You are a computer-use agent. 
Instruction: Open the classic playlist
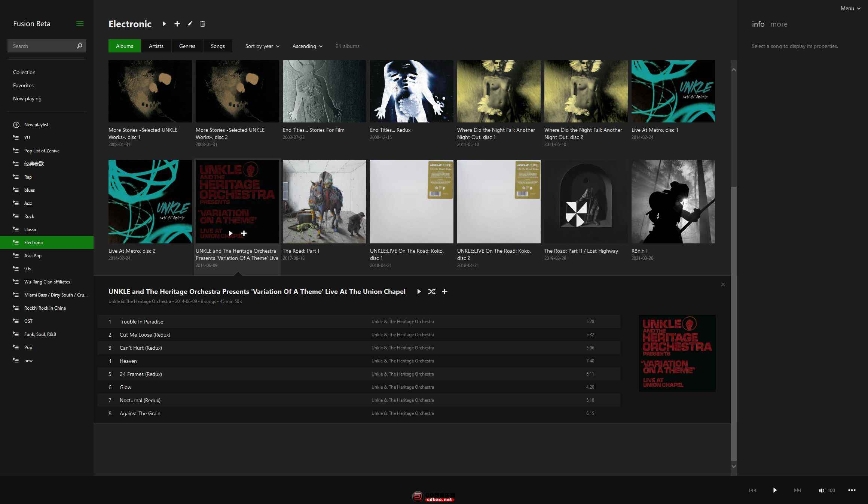coord(47,229)
